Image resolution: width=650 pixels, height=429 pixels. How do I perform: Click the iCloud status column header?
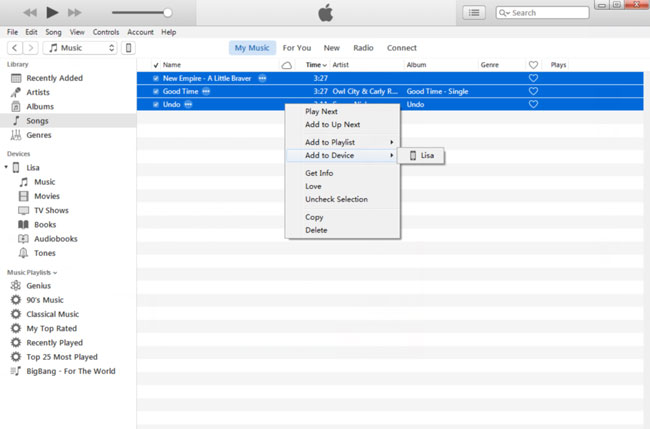286,65
